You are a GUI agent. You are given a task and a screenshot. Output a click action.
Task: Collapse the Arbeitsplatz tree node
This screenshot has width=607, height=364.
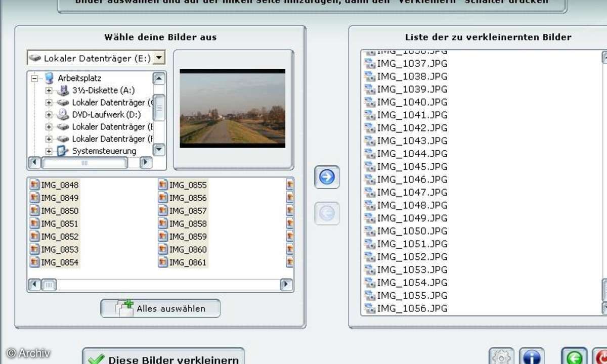click(x=35, y=78)
